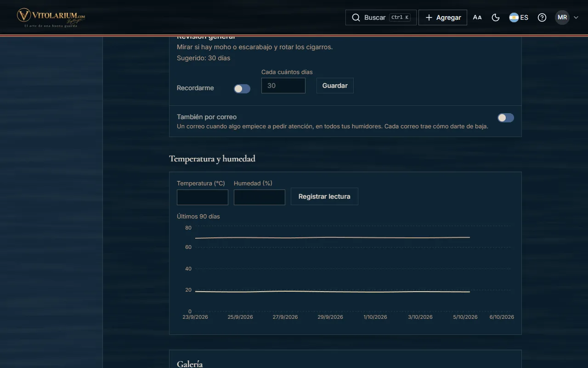Focus the Humedad (%) input field

coord(260,197)
